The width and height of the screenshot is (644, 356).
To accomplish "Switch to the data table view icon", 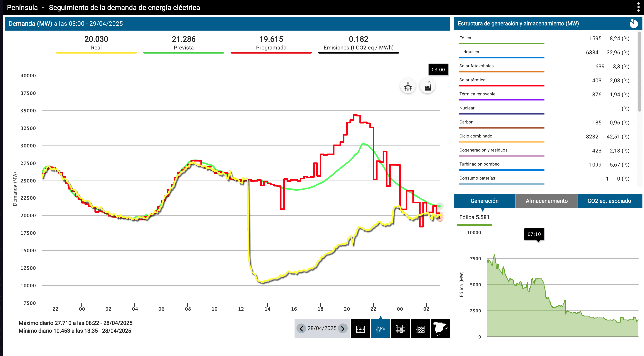I will point(400,329).
